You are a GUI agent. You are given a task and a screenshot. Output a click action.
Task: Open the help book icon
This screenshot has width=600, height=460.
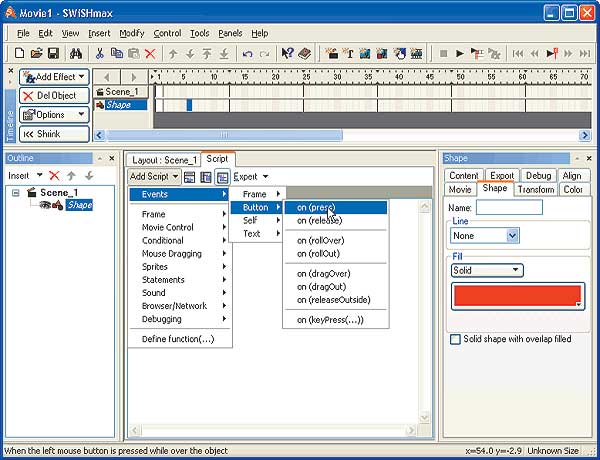click(x=305, y=53)
